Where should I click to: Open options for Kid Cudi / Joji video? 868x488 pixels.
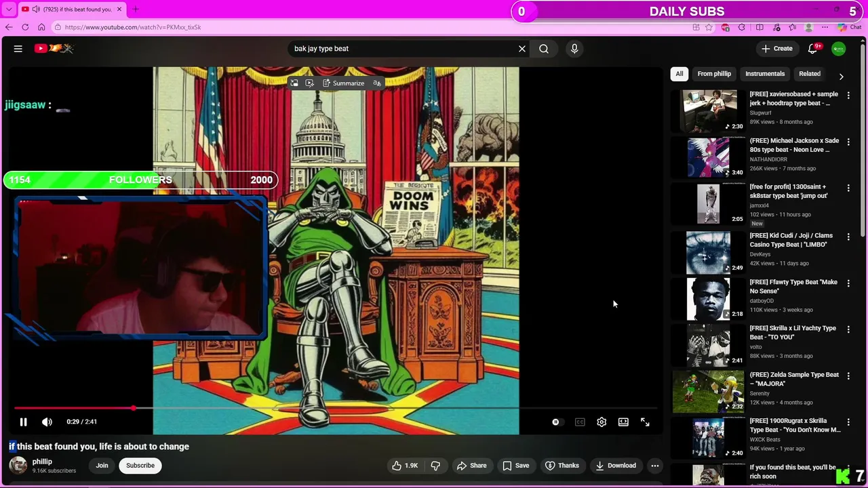848,237
